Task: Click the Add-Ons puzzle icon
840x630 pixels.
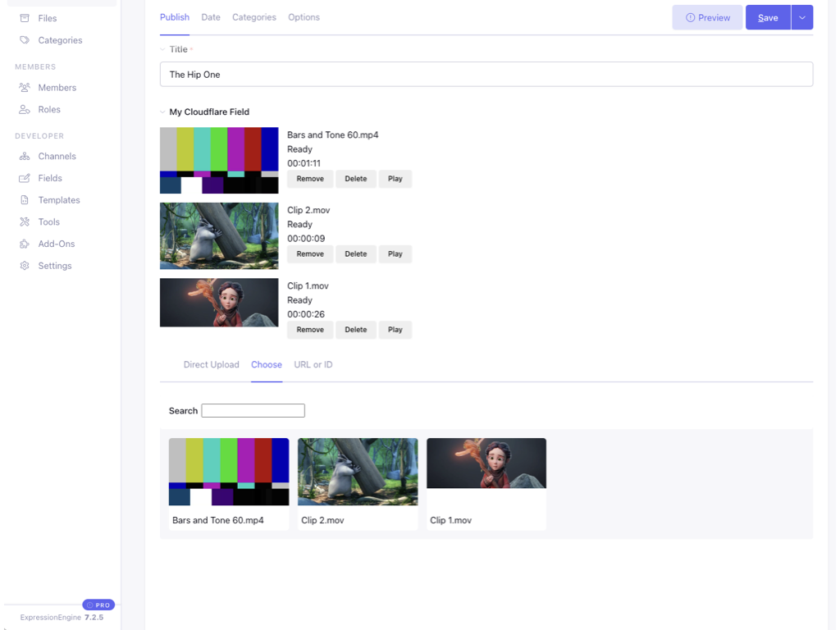Action: point(25,244)
